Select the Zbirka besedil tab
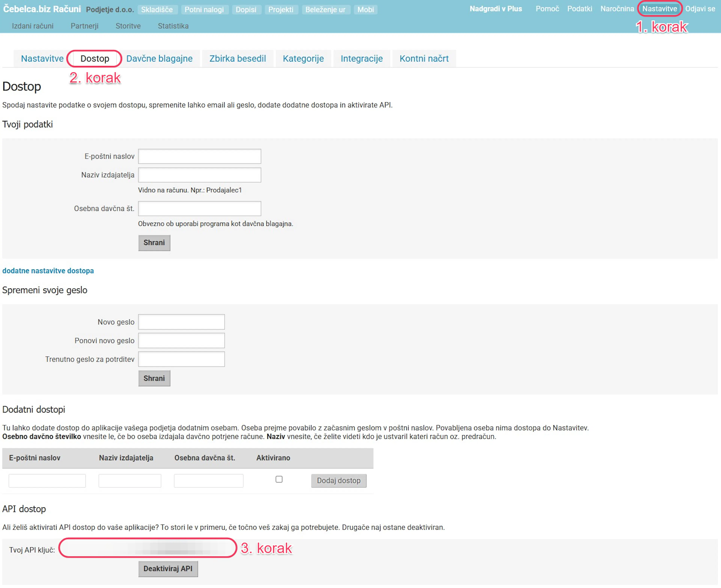 (237, 59)
